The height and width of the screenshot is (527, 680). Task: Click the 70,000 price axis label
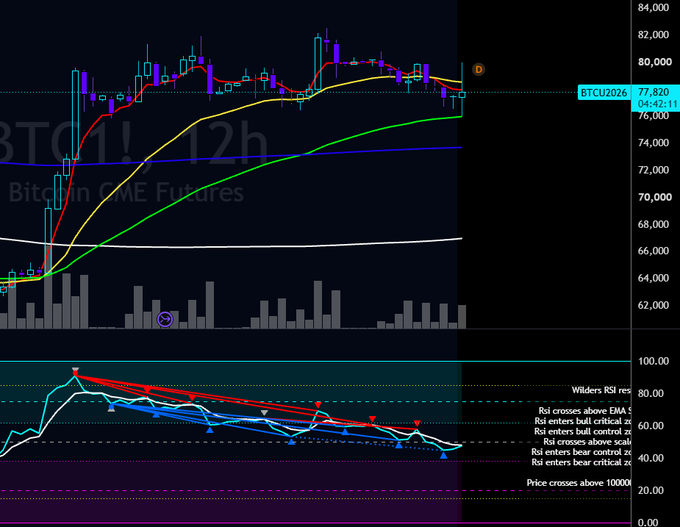tap(654, 197)
